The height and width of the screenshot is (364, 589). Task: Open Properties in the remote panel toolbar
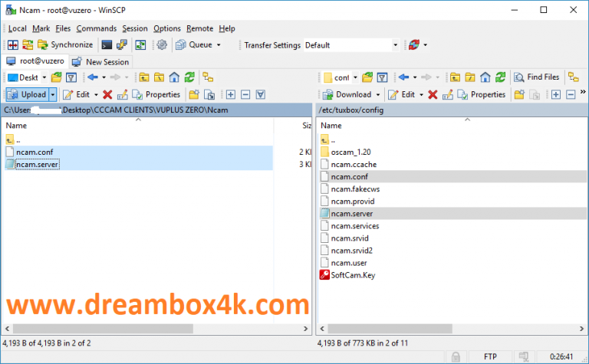click(x=481, y=94)
